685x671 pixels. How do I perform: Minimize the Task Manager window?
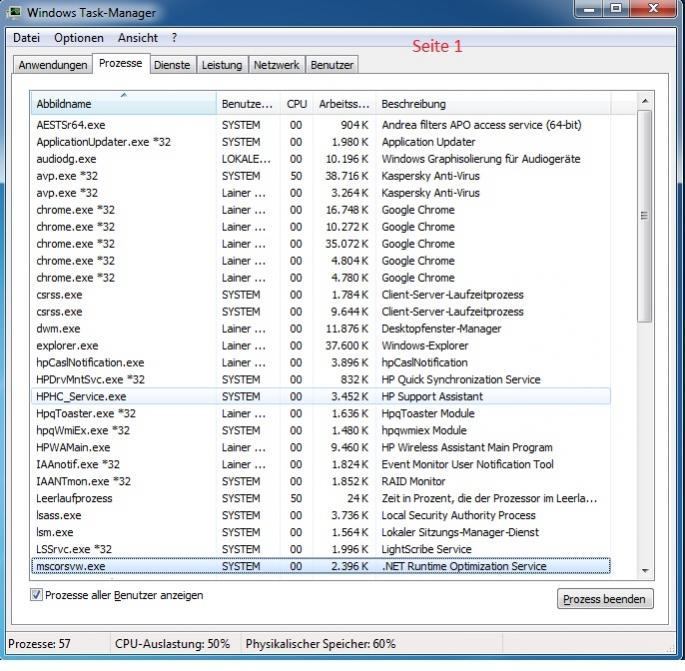tap(589, 9)
